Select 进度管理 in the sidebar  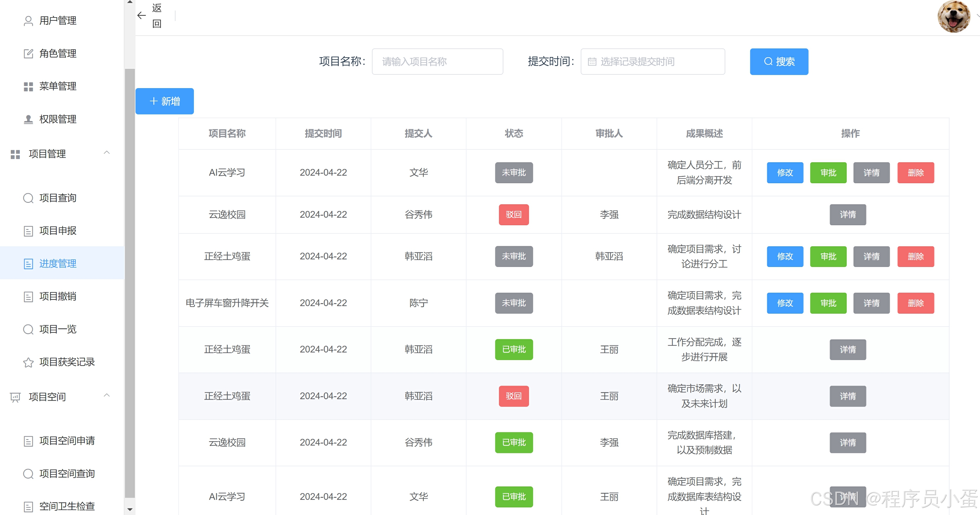pos(58,263)
